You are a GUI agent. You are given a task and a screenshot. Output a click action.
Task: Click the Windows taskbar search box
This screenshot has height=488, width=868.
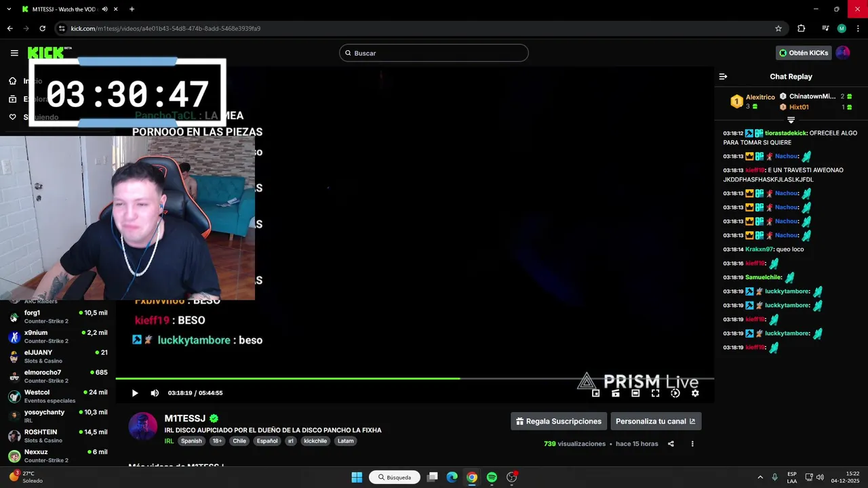pos(394,477)
